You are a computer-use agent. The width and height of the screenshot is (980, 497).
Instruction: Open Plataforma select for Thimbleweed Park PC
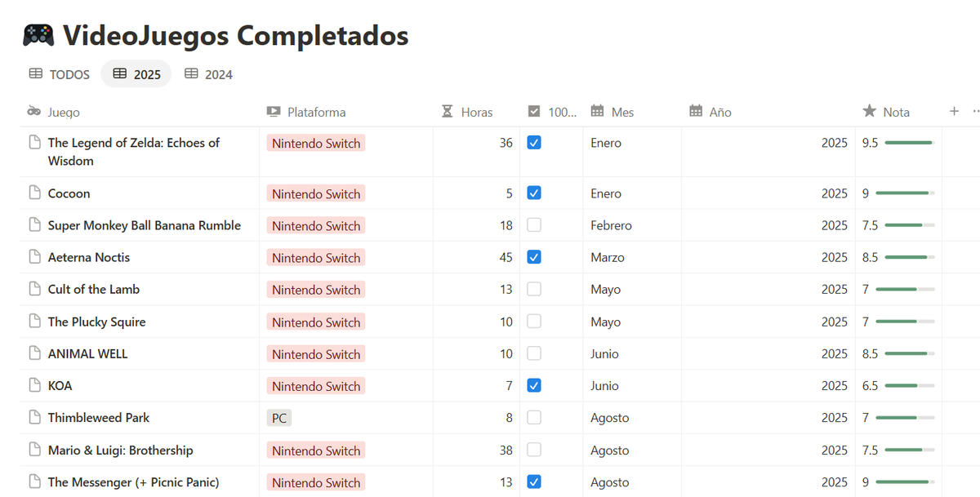click(x=279, y=418)
